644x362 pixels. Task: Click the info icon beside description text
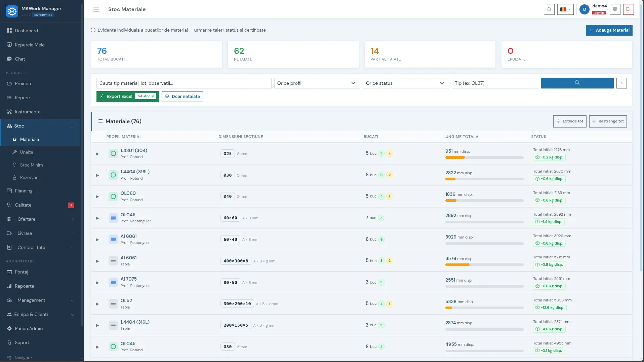click(x=93, y=30)
